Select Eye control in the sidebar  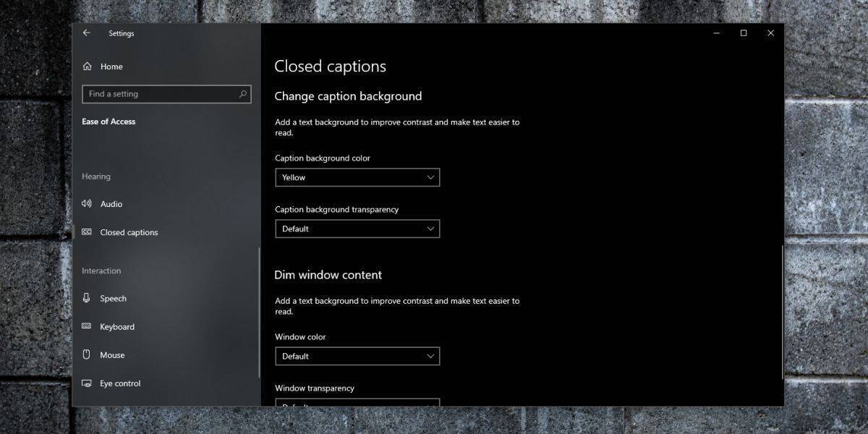pos(120,383)
